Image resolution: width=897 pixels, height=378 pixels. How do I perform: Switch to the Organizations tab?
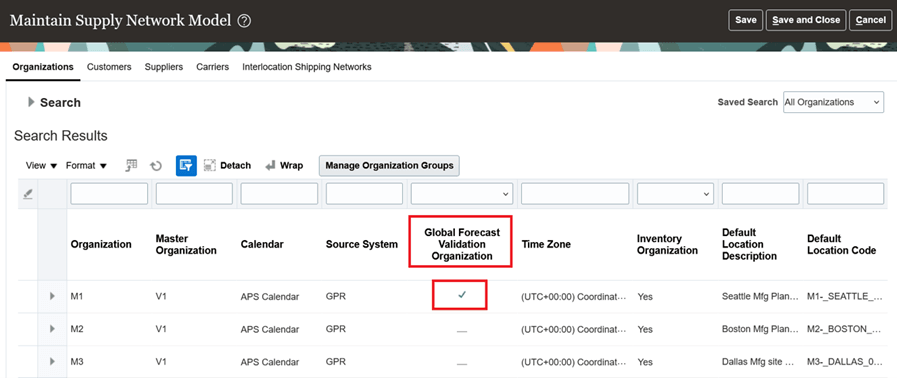tap(43, 67)
